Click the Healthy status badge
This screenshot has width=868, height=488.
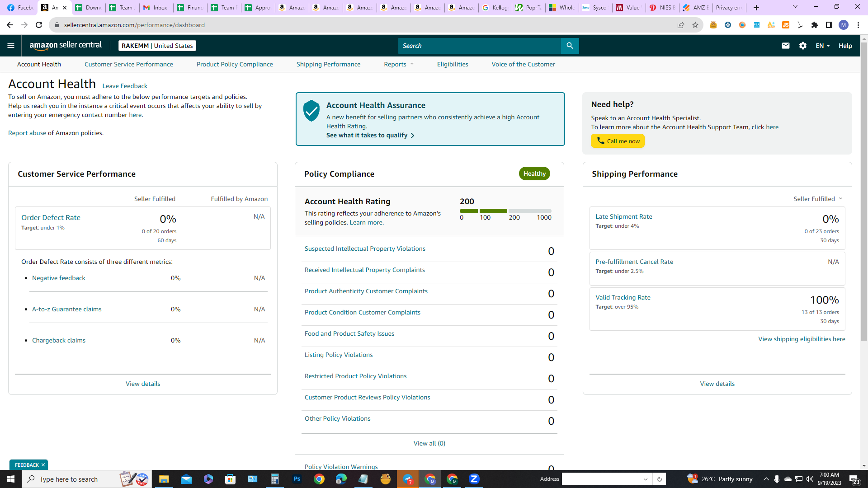click(x=534, y=174)
